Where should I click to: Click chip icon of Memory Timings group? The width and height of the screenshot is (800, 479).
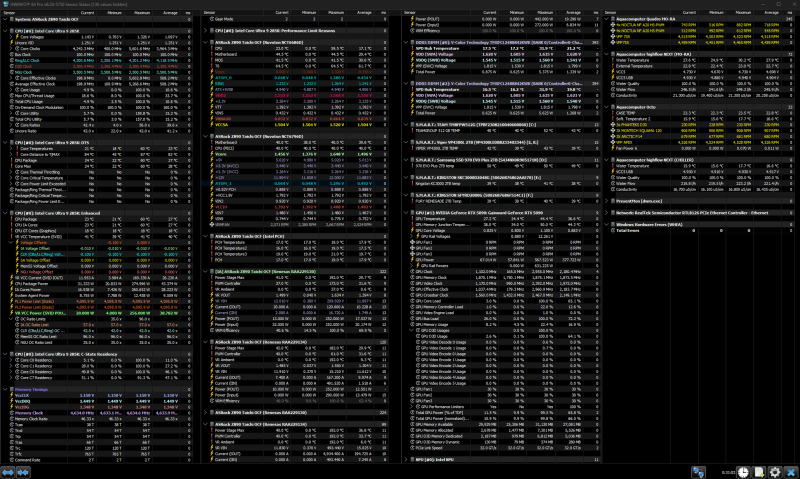coord(11,389)
